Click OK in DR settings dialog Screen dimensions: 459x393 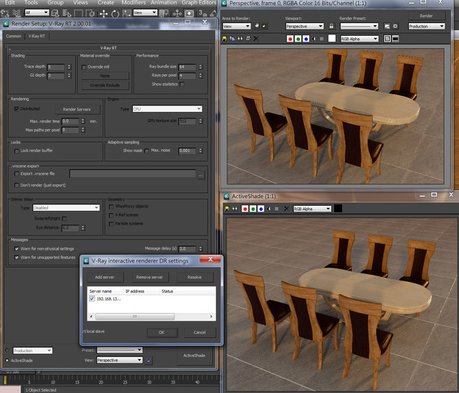[x=162, y=332]
